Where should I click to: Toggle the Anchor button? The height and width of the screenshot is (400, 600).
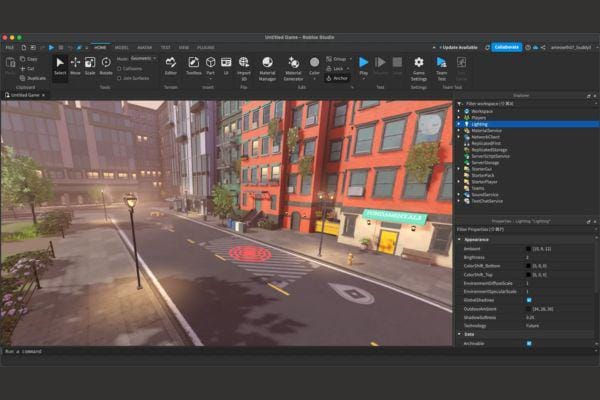tap(337, 78)
